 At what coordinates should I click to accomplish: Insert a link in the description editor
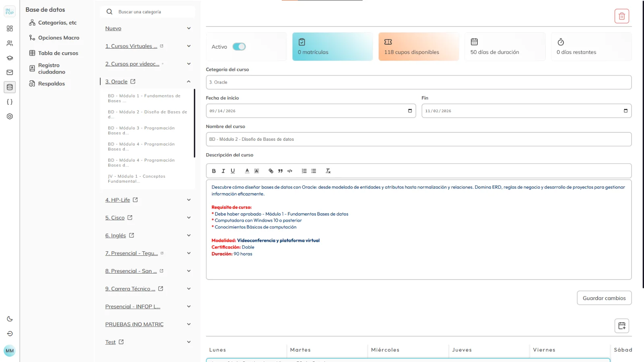pos(271,171)
